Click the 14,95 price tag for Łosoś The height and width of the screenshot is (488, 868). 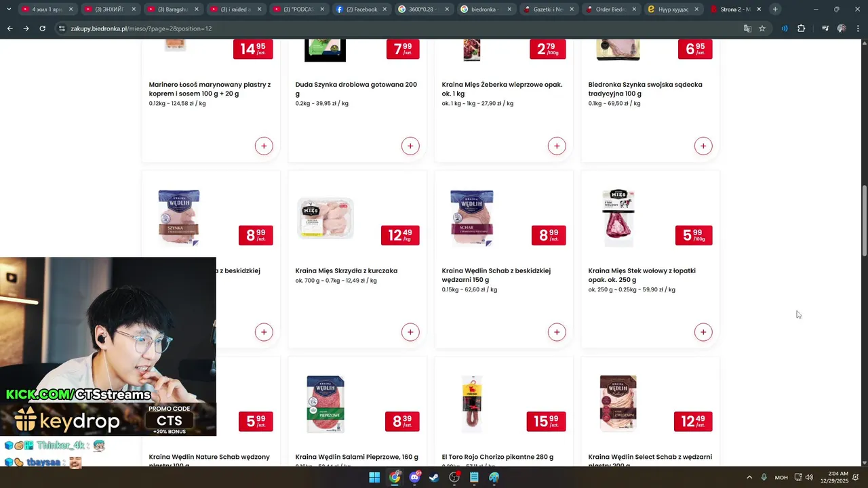click(253, 49)
